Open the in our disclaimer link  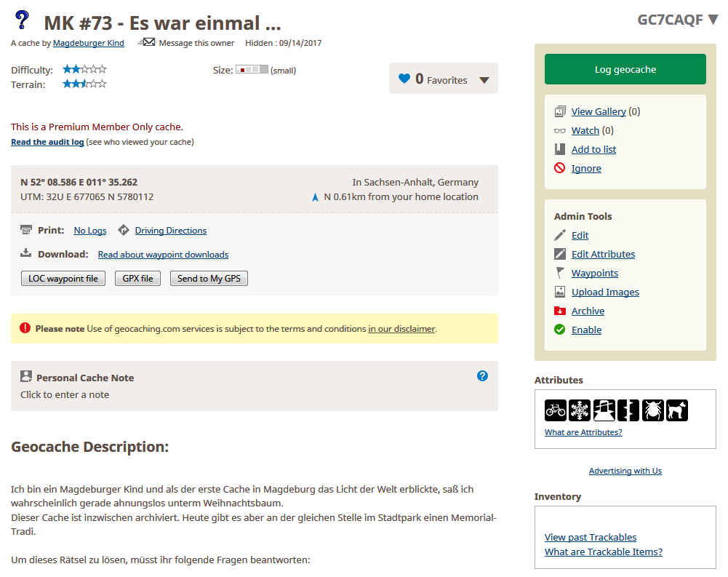[x=401, y=329]
